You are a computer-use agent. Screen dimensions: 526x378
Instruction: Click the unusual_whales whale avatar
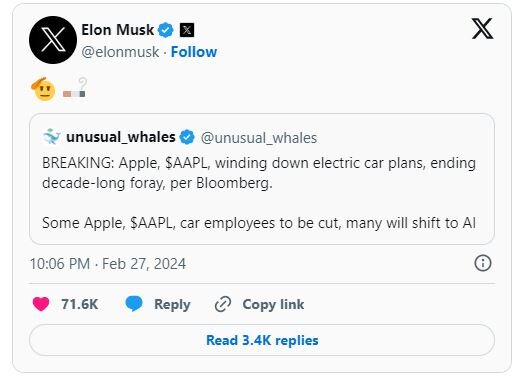click(x=51, y=137)
